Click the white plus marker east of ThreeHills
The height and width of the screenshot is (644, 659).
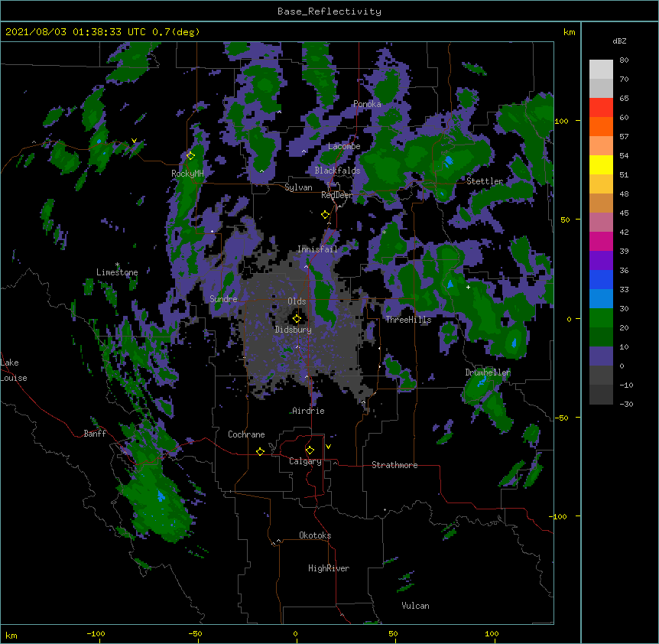coord(468,287)
